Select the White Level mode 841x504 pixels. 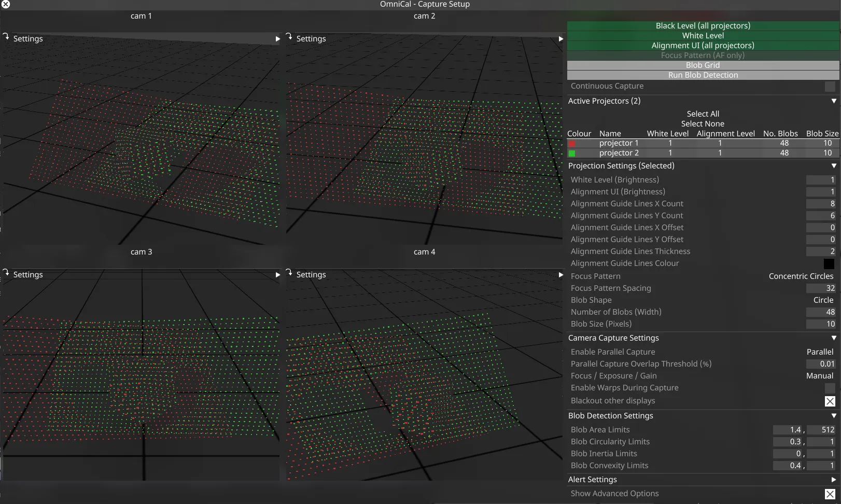(x=703, y=35)
